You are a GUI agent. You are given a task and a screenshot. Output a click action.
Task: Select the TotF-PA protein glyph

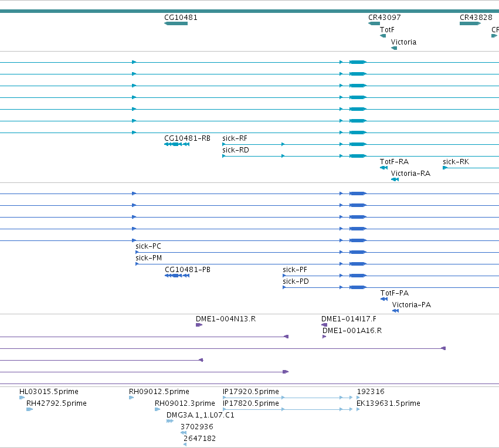pos(384,299)
